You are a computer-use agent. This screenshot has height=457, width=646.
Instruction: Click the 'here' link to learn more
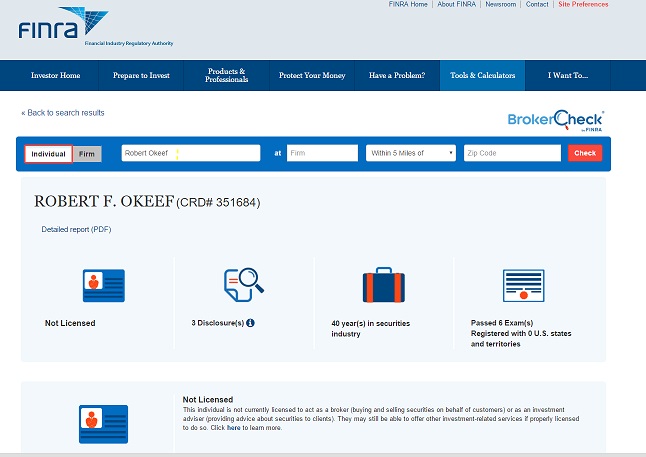tap(233, 428)
